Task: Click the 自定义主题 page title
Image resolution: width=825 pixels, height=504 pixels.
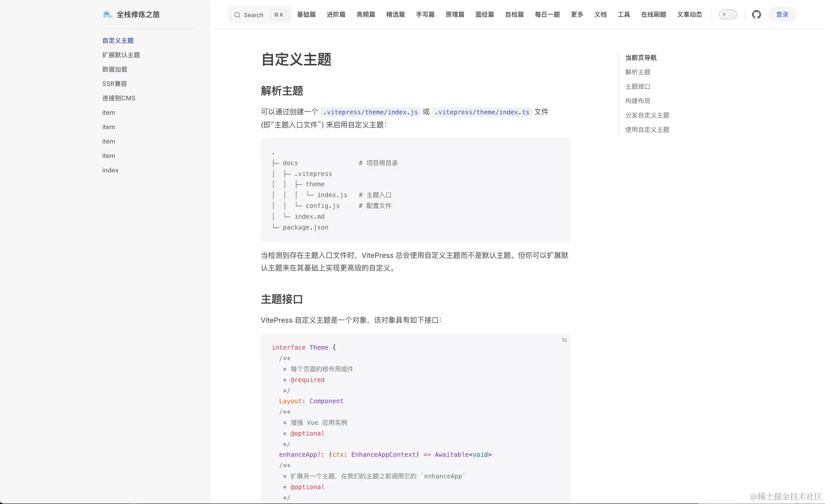Action: point(296,59)
